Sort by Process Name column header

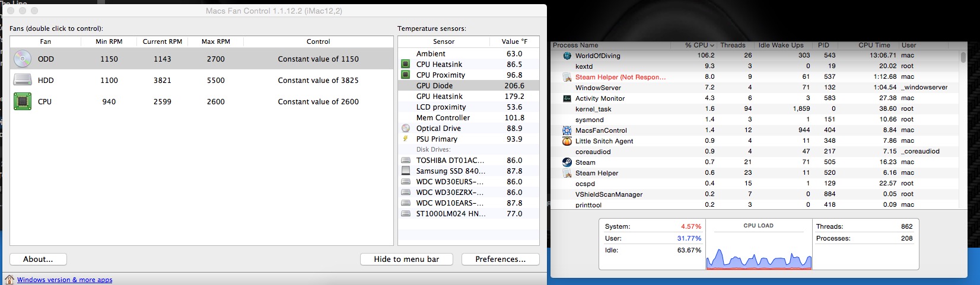click(x=610, y=45)
